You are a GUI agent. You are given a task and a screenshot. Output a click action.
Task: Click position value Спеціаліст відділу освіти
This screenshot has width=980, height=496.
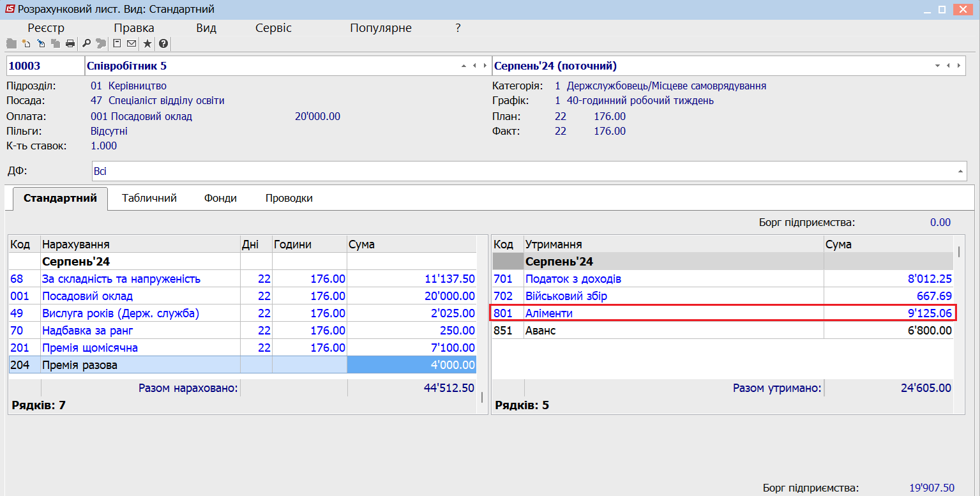pos(166,100)
